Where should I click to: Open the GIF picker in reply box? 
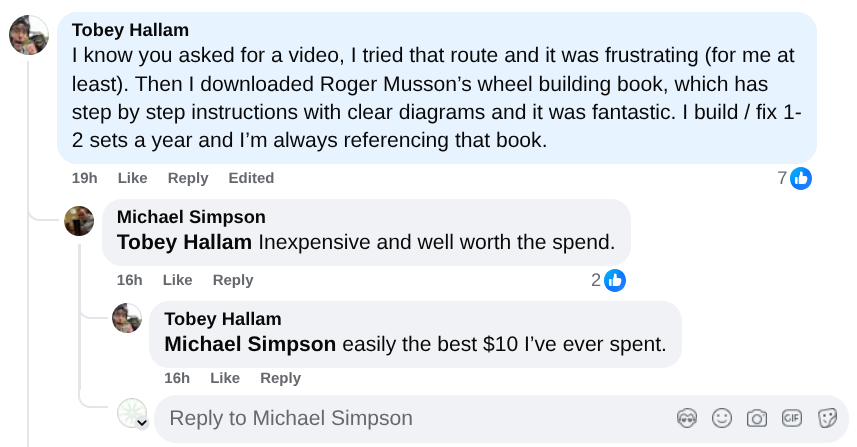pos(792,418)
